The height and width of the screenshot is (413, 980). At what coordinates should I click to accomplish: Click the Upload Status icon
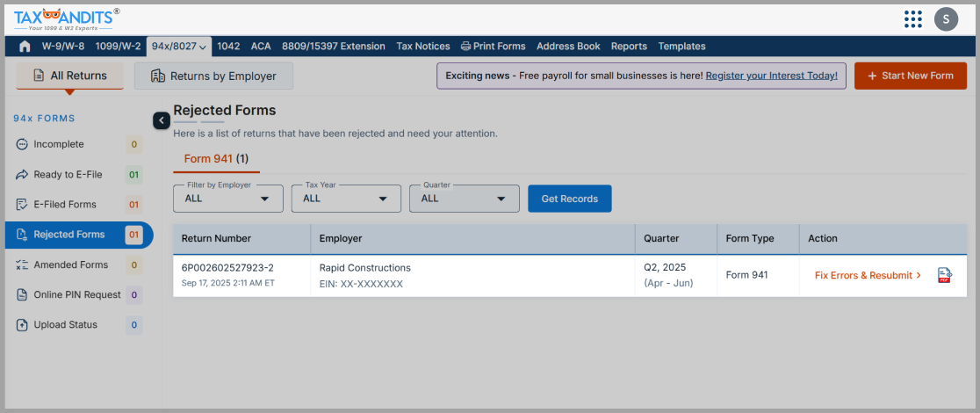tap(22, 325)
